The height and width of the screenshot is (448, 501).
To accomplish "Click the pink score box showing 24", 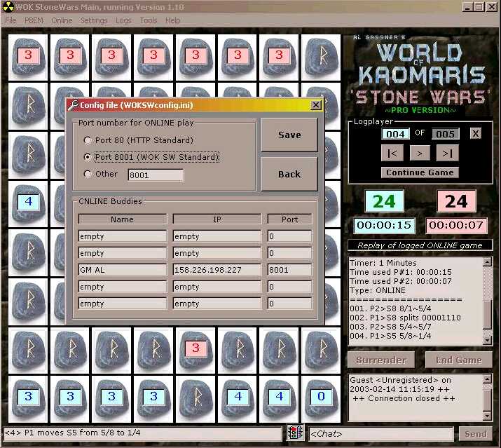I will tap(456, 201).
